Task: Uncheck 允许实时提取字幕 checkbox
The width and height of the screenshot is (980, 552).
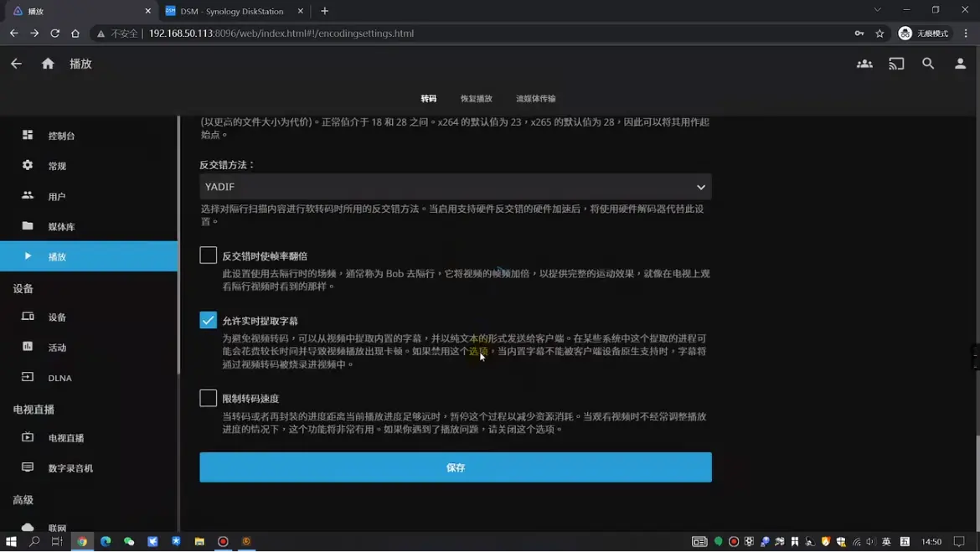Action: pos(209,320)
